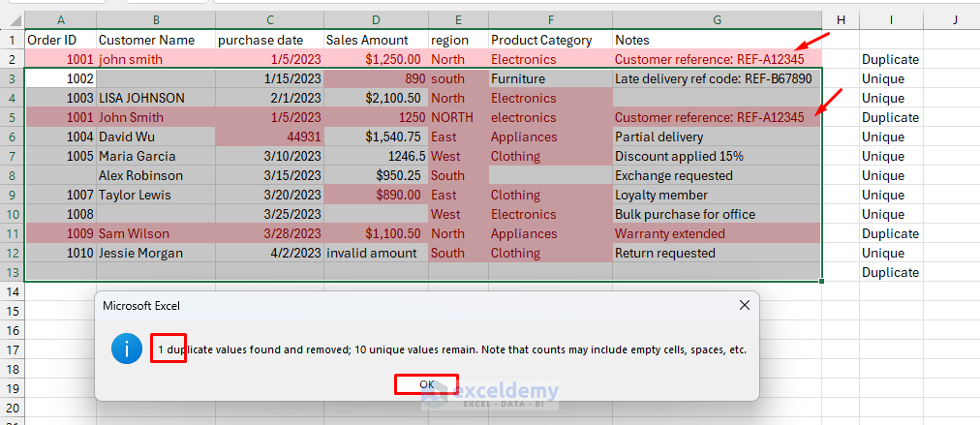Select column A header

click(x=61, y=20)
